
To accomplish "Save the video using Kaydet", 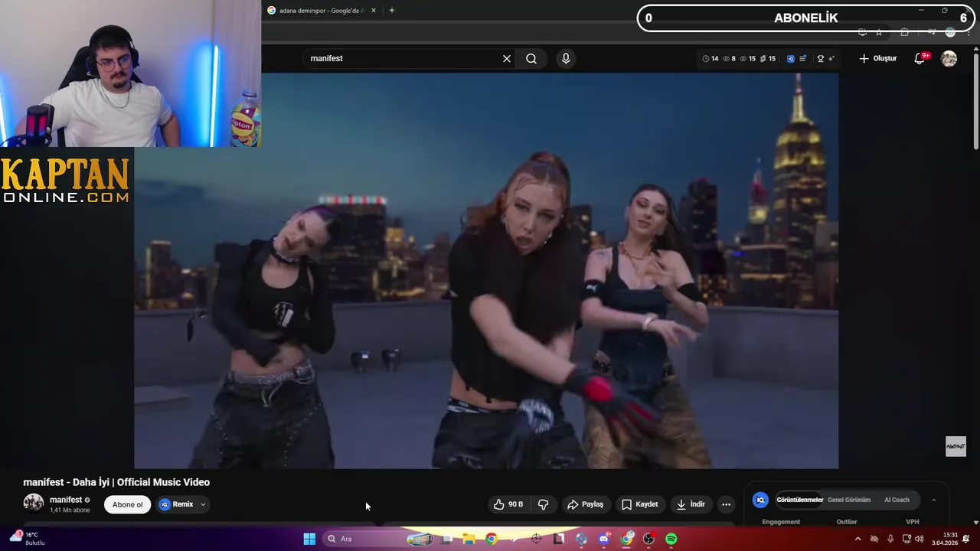I will tap(639, 504).
